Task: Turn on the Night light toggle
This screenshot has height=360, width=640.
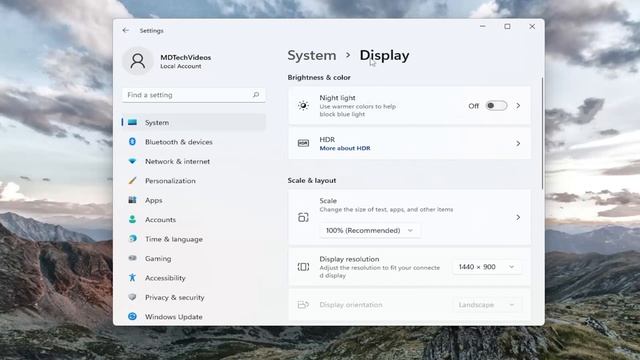Action: pos(496,106)
